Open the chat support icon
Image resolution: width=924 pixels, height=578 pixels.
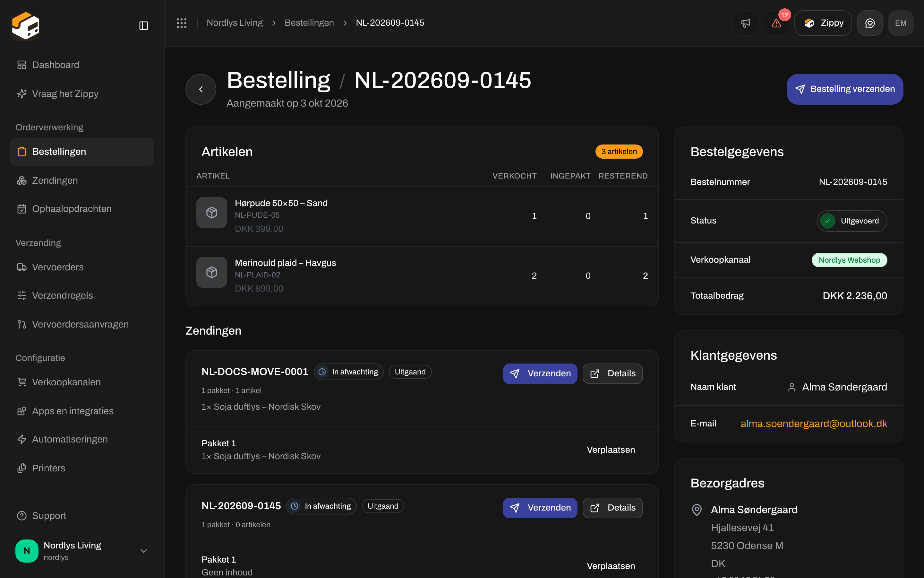pyautogui.click(x=870, y=23)
